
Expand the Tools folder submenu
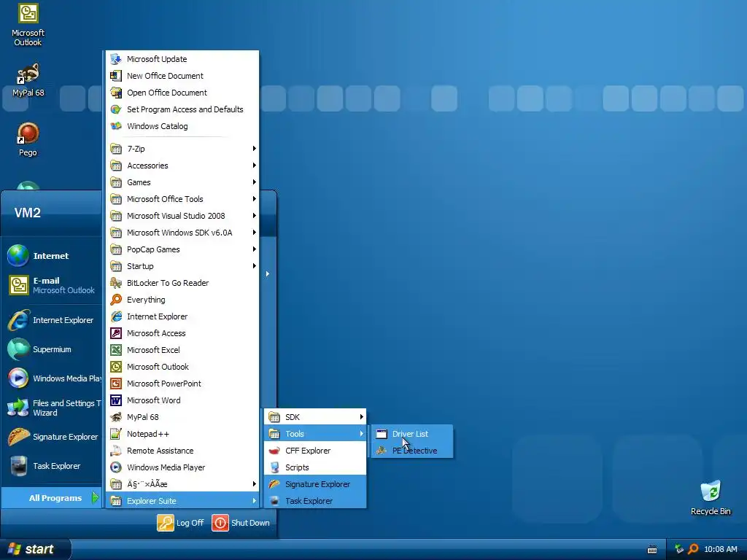[315, 434]
